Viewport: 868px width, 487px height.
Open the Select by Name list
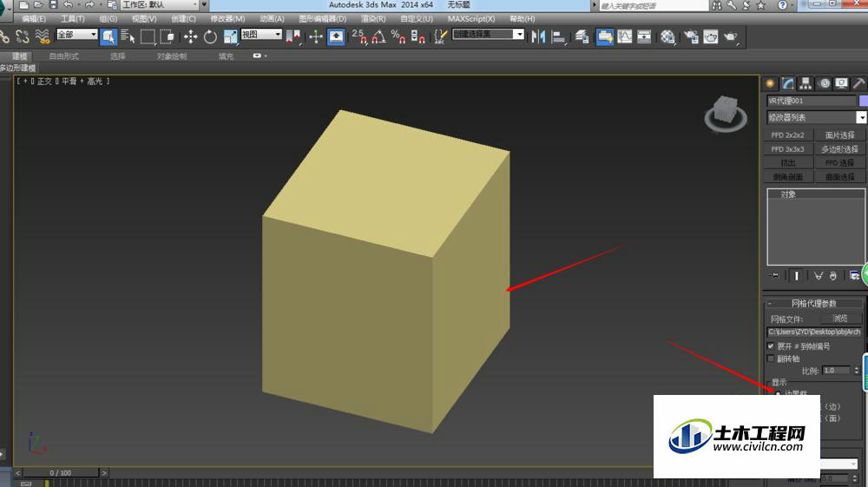pos(128,37)
